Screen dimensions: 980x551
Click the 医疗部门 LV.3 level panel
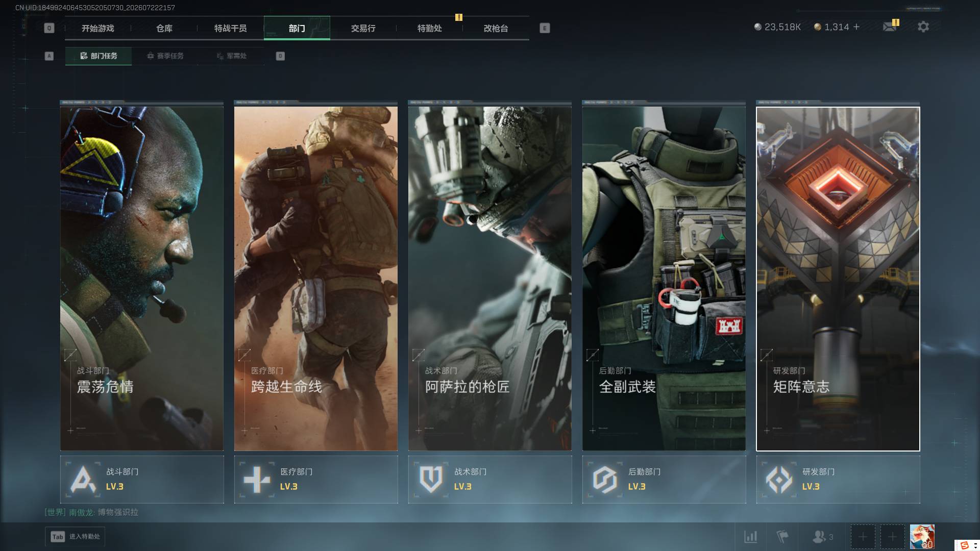click(x=316, y=480)
